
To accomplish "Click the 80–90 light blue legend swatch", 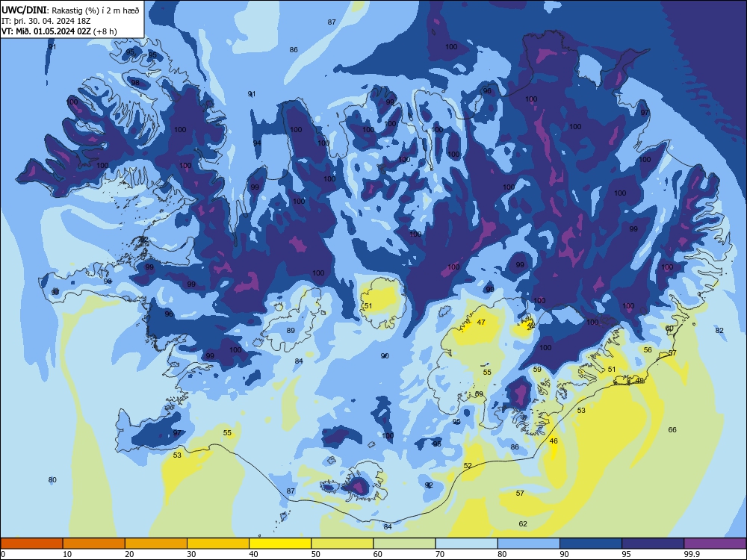I will pos(528,544).
